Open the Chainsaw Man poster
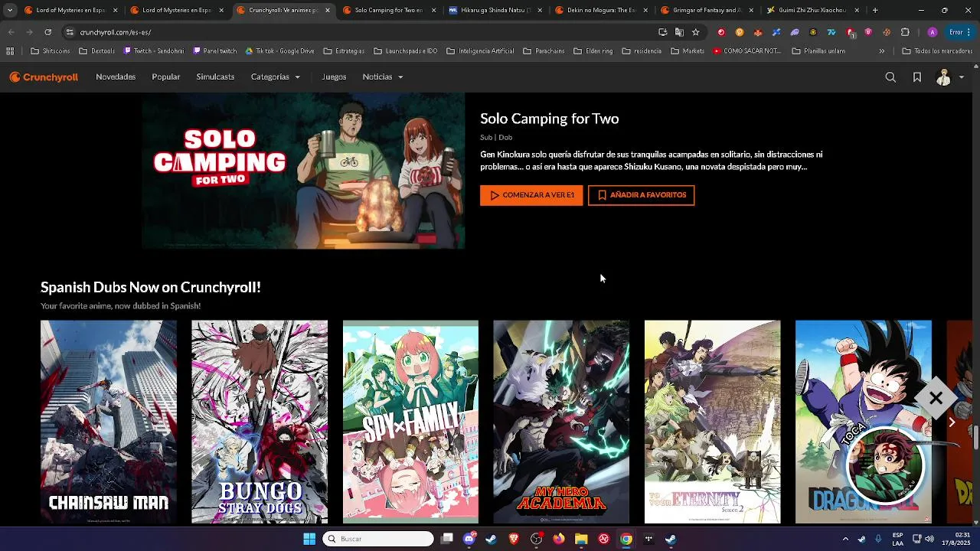Screen dimensions: 980x551 pos(109,422)
